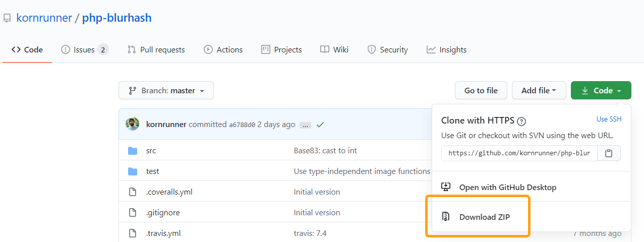The width and height of the screenshot is (644, 242).
Task: Go to the Actions tab
Action: coord(223,49)
